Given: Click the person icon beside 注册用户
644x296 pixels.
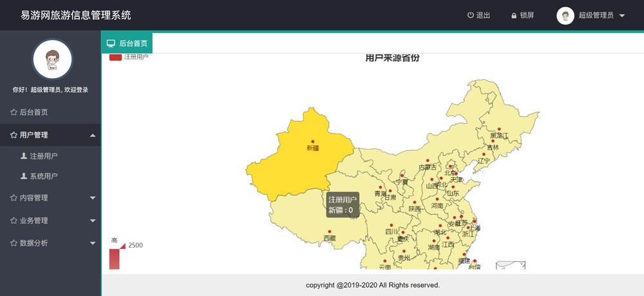Looking at the screenshot, I should [24, 156].
